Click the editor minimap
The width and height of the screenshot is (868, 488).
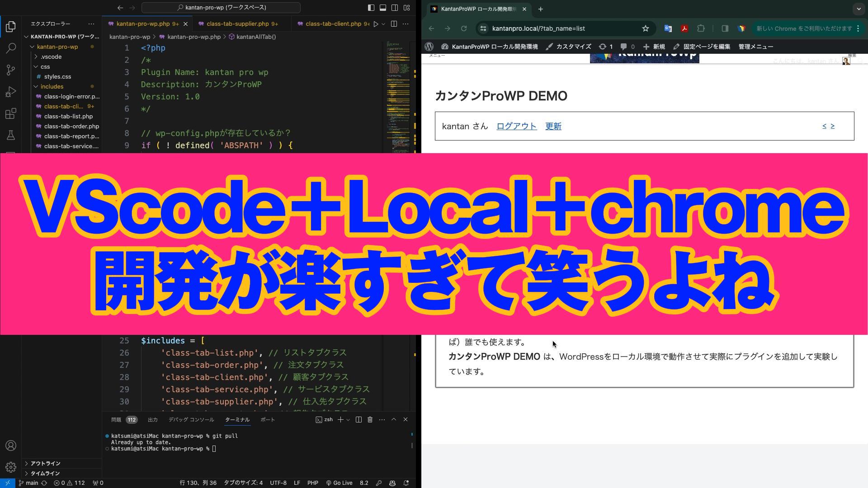(x=398, y=97)
